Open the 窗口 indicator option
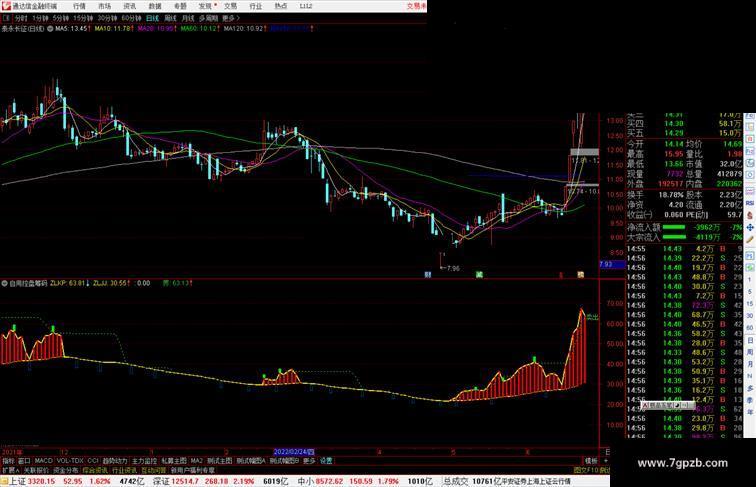 (24, 461)
